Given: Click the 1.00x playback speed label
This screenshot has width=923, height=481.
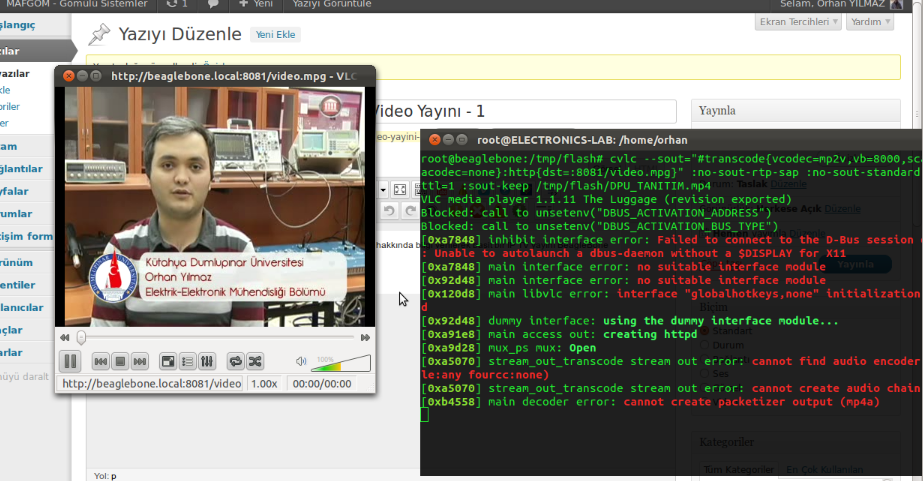Looking at the screenshot, I should coord(264,384).
